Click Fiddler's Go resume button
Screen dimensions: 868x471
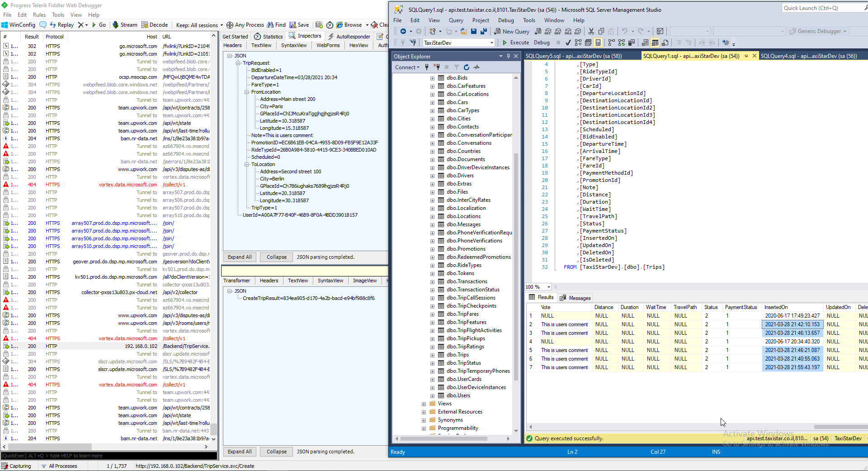(x=99, y=25)
